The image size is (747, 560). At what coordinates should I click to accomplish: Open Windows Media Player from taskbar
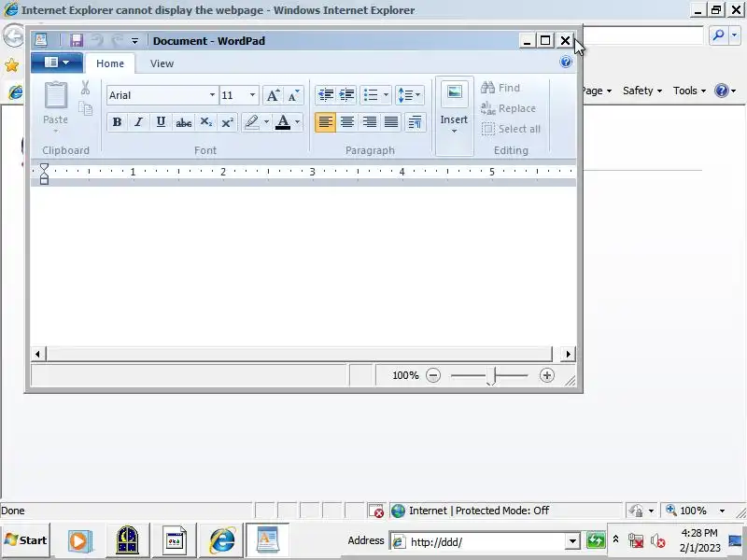79,540
